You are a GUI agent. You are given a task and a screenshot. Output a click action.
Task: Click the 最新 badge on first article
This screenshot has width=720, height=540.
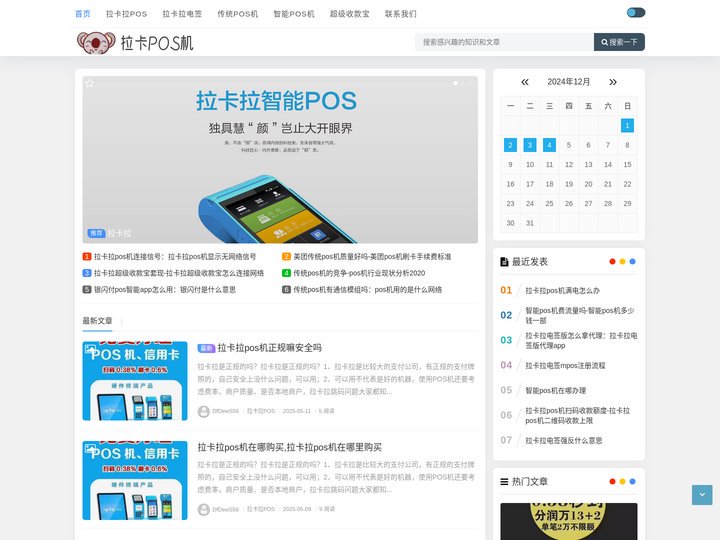pyautogui.click(x=206, y=348)
